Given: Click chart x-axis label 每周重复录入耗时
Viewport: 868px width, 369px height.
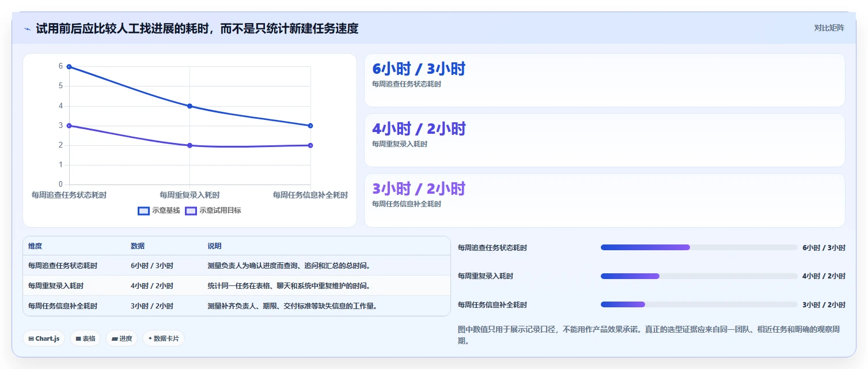Looking at the screenshot, I should (189, 195).
